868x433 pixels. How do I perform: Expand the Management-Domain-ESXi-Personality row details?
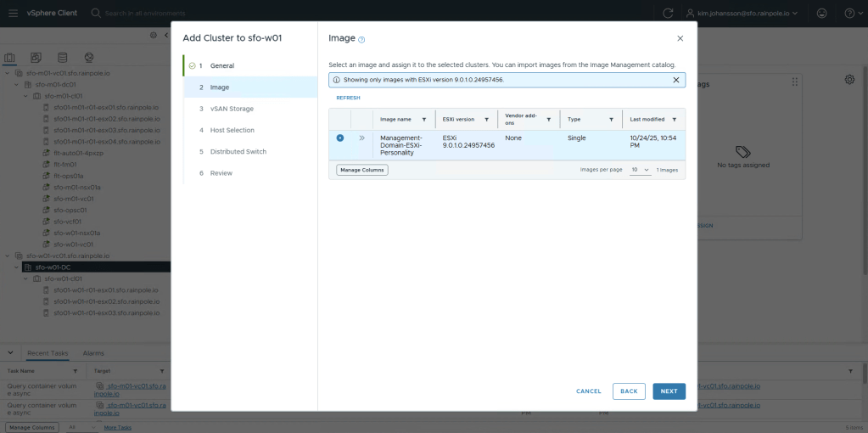[x=361, y=138]
